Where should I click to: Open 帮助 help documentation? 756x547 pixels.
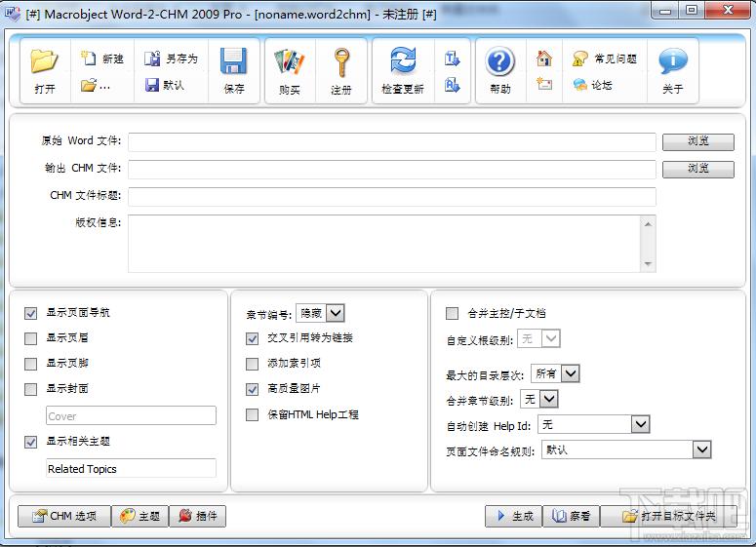pyautogui.click(x=500, y=71)
